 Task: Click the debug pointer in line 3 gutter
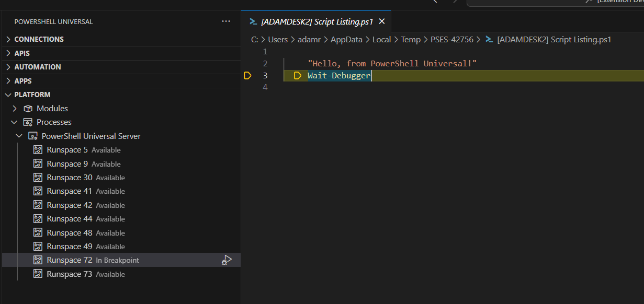(x=248, y=76)
